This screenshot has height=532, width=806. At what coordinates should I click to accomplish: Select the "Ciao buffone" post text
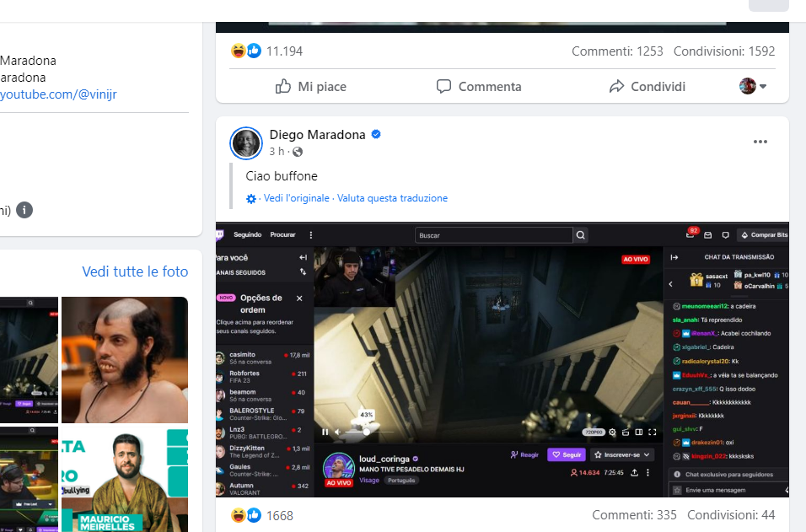[x=282, y=176]
